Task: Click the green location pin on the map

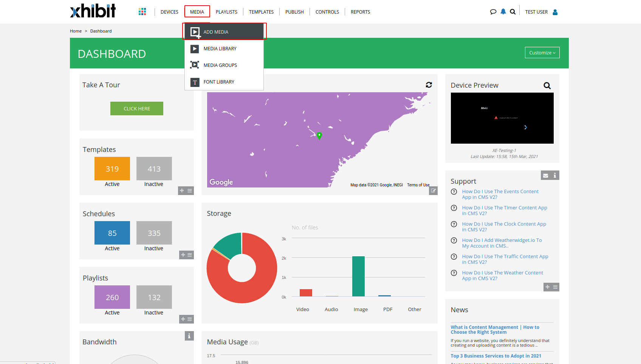Action: click(x=319, y=136)
